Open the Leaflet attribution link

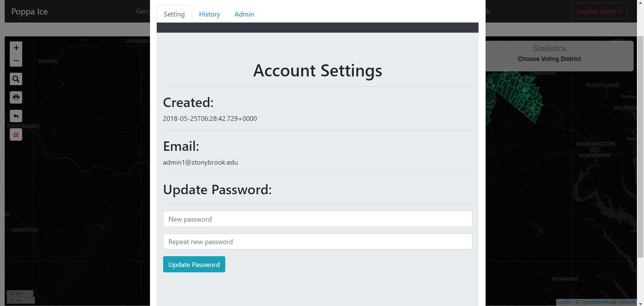coord(565,302)
